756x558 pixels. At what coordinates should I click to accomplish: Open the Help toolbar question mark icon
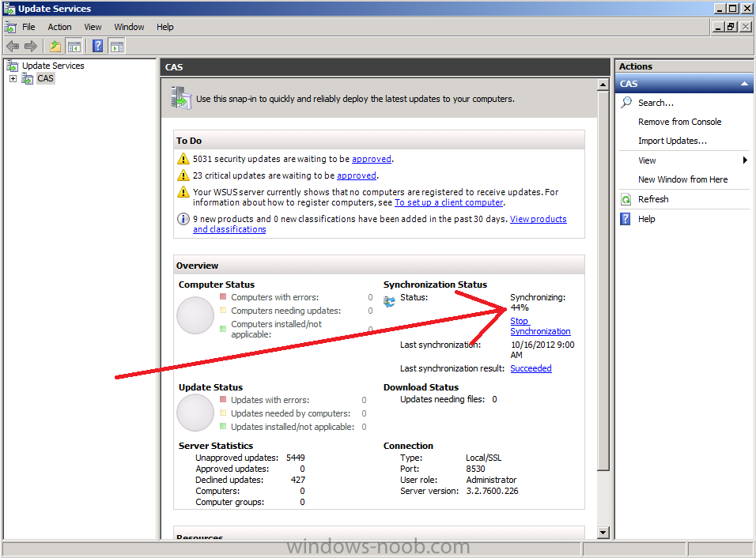point(97,47)
